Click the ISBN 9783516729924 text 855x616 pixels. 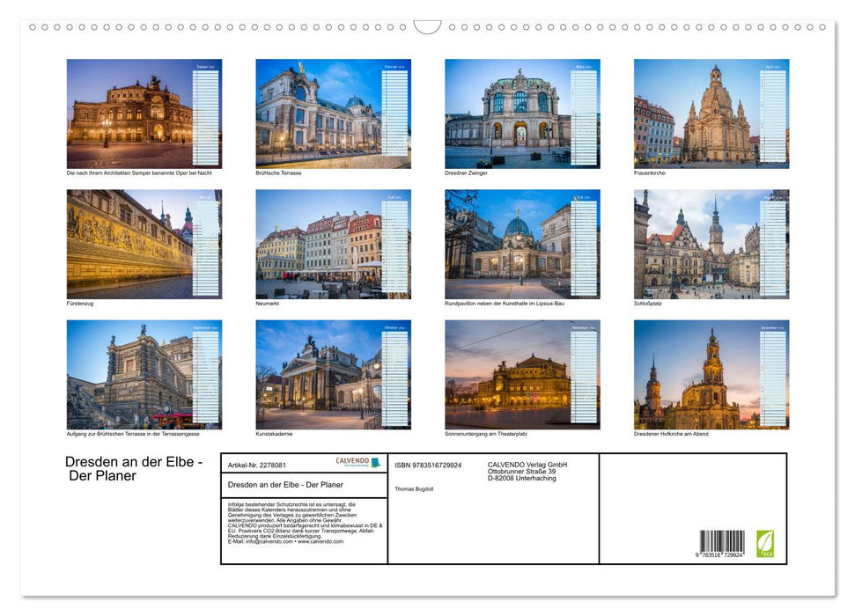429,465
